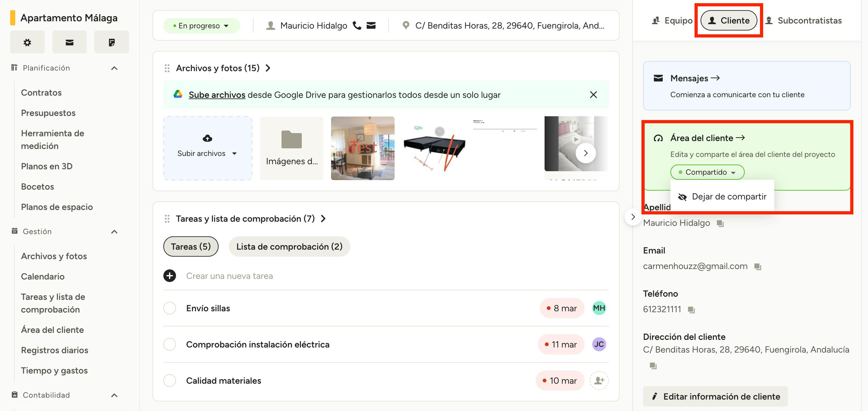Check off Comprobación instalación eléctrica task
868x411 pixels.
pos(169,344)
